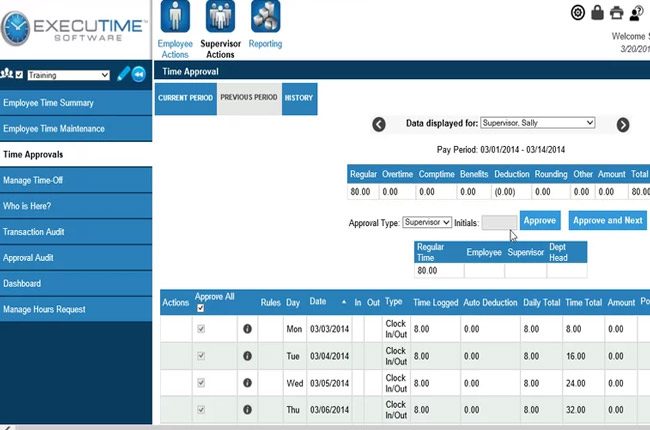Go to next employee arrow
The image size is (650, 430).
pyautogui.click(x=623, y=124)
